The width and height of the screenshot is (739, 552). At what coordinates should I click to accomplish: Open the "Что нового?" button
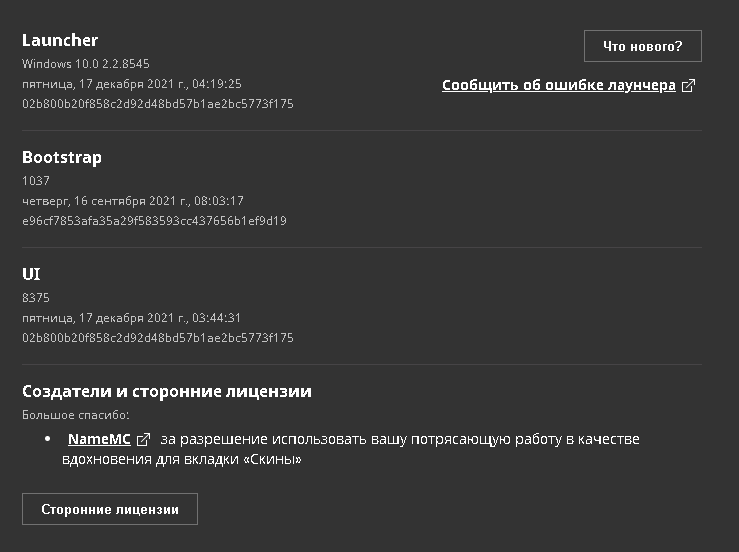642,46
